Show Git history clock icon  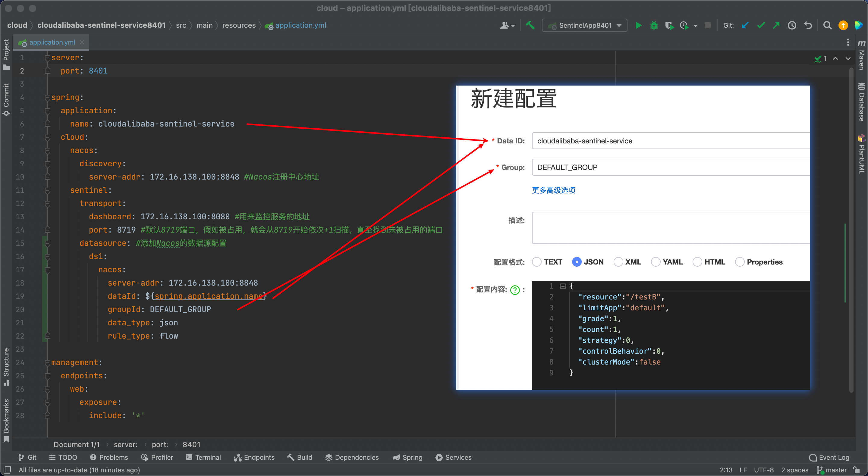click(x=792, y=25)
